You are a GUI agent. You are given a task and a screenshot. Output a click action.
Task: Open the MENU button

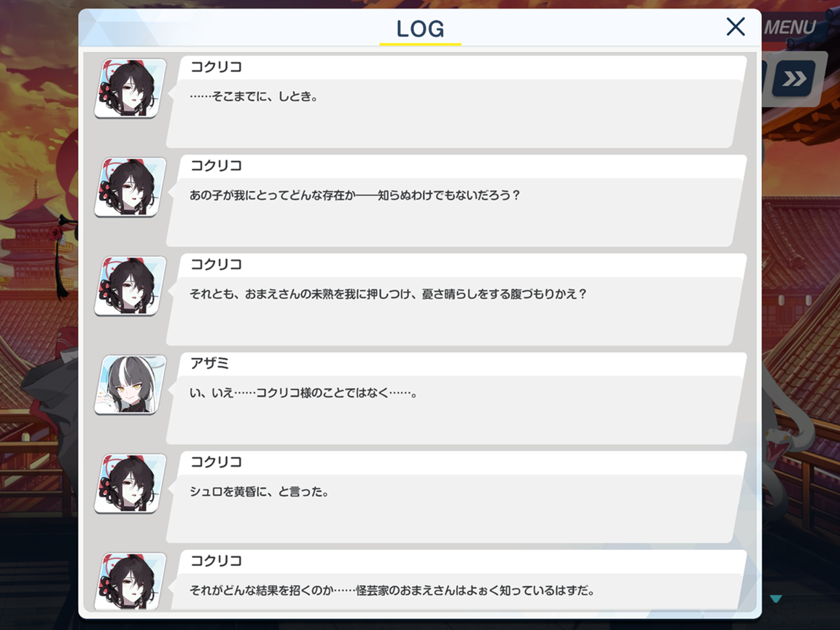click(x=790, y=27)
